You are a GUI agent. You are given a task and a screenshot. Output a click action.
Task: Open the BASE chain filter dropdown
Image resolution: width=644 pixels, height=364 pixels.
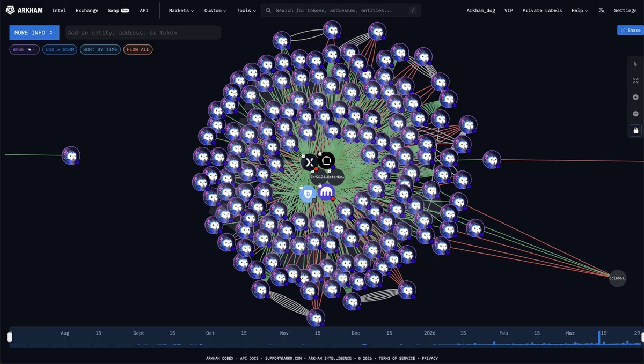[24, 49]
